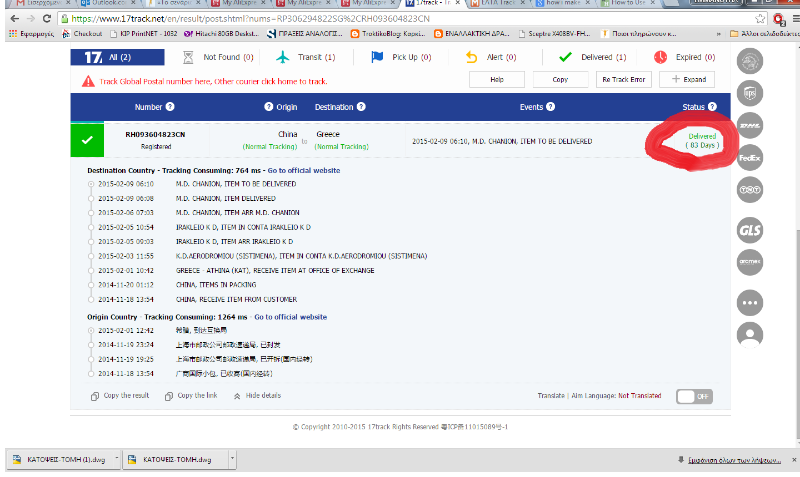Open the DHL carrier icon in sidebar
This screenshot has width=800, height=477.
coord(749,125)
